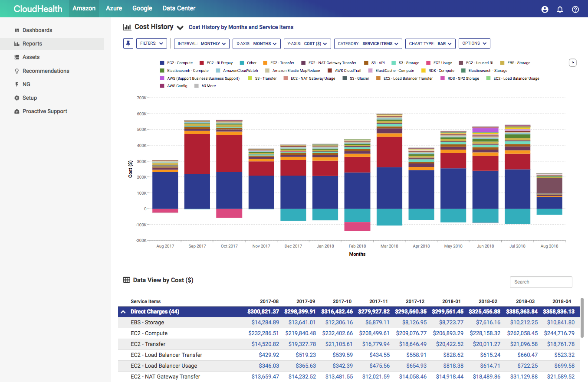Open the INTERVAL: MONTHLY dropdown

[x=201, y=43]
